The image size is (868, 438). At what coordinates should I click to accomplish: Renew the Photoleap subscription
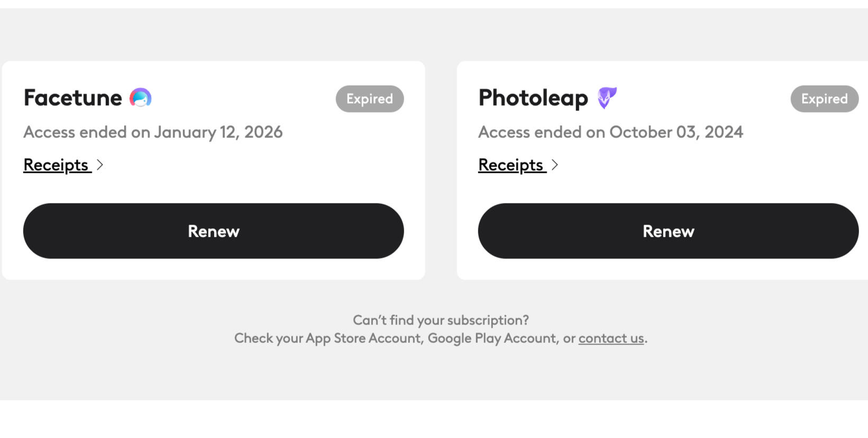point(668,231)
